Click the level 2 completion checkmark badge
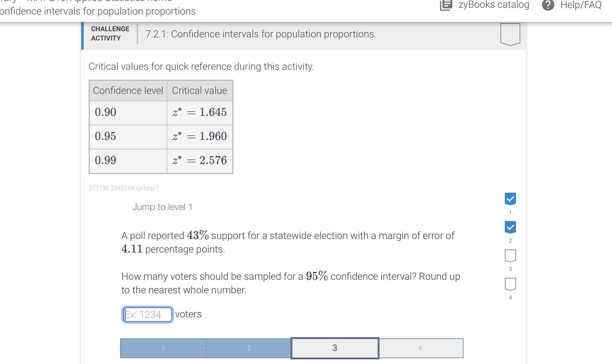The image size is (612, 364). (510, 228)
